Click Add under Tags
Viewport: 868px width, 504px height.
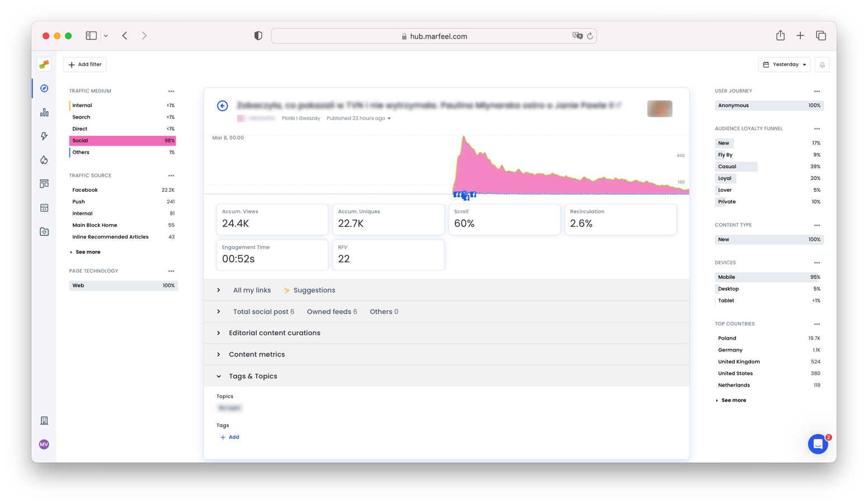point(230,438)
